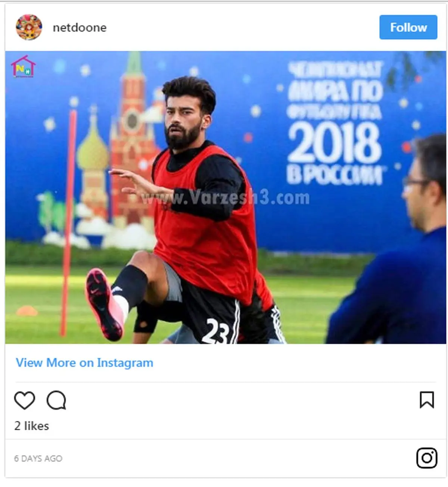Open netdoone username link
This screenshot has height=487, width=448.
(80, 28)
